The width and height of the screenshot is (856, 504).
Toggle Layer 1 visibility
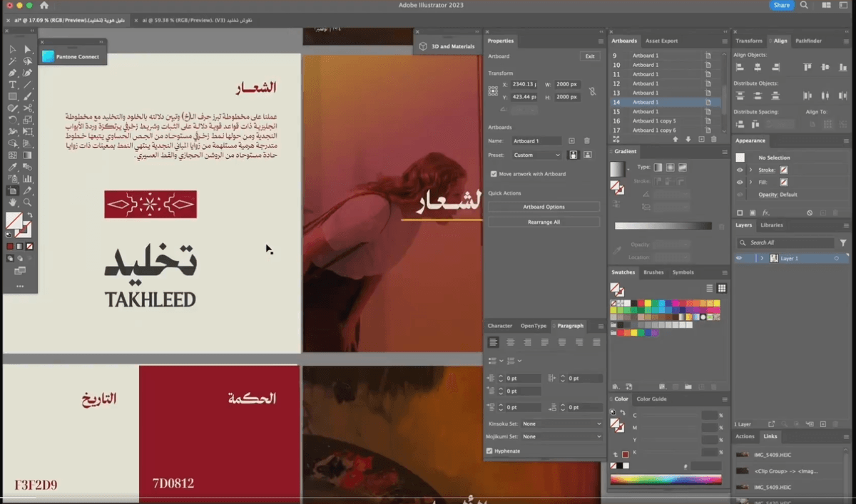tap(739, 258)
